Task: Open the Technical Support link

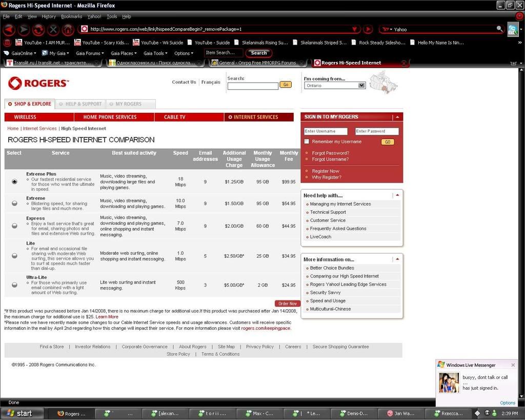Action: pos(328,212)
